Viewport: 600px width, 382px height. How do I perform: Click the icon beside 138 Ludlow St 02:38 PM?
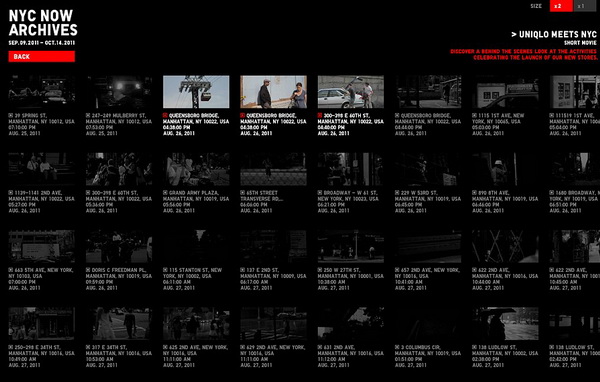point(474,347)
